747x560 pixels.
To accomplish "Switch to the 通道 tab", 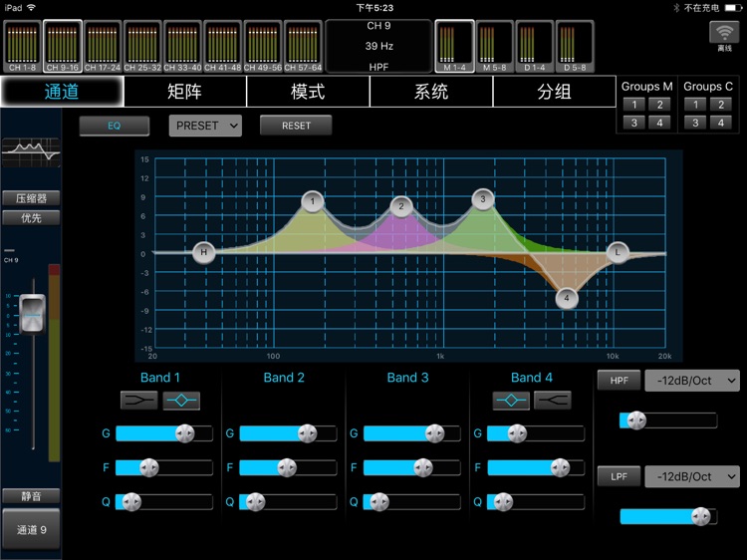I will pyautogui.click(x=62, y=91).
